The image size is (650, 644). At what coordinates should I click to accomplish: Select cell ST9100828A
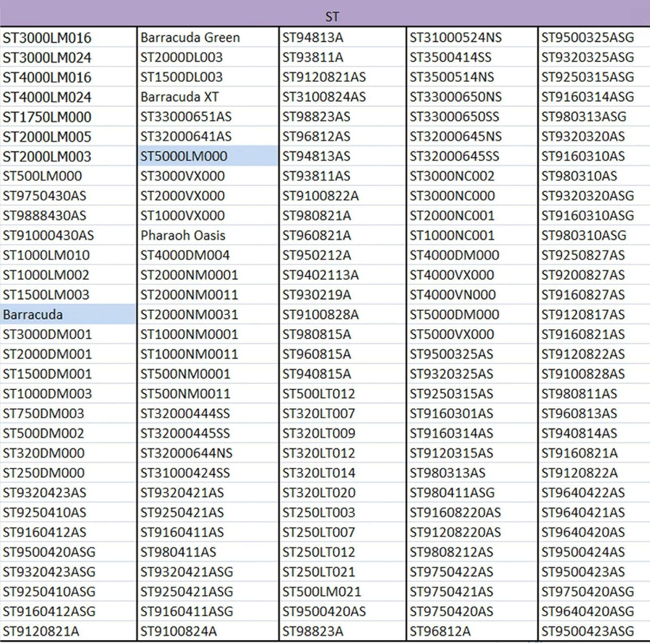(343, 315)
